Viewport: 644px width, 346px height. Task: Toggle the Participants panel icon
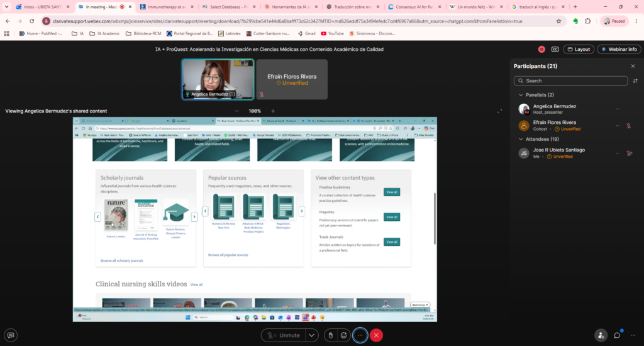[601, 335]
